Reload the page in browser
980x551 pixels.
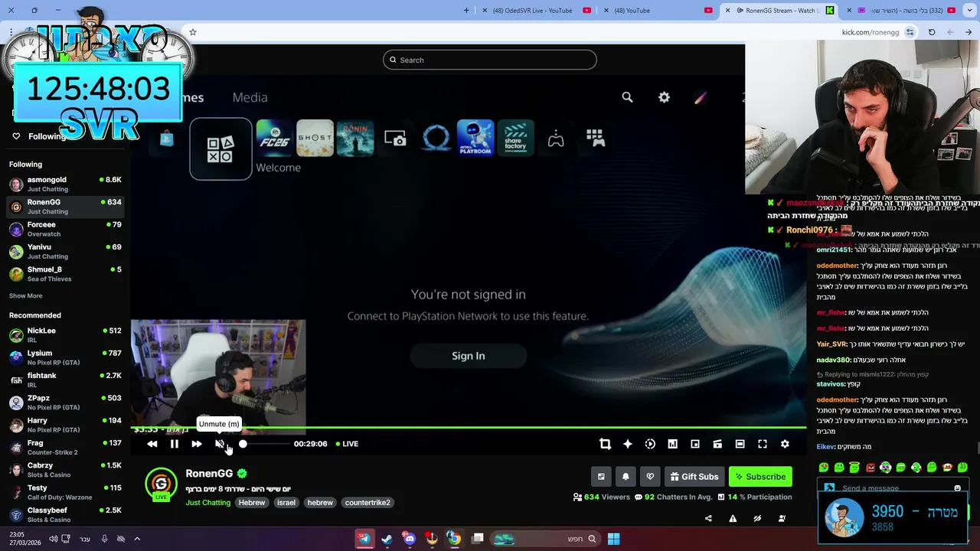932,32
